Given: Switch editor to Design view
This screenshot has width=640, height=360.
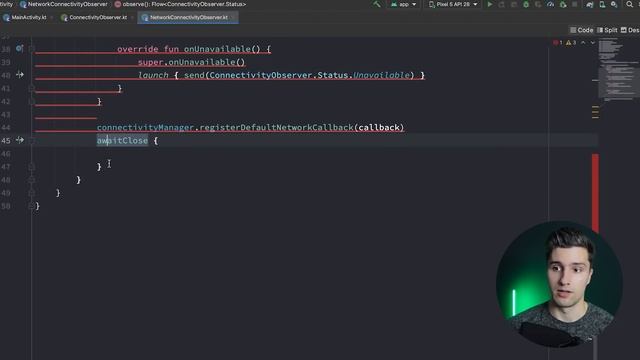Looking at the screenshot, I should click(630, 30).
